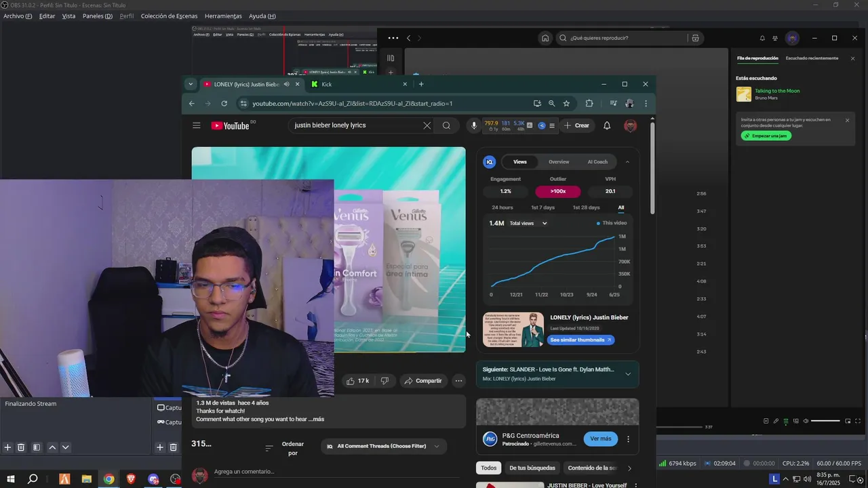Click the Chrome page vertical scrollbar

click(x=652, y=168)
